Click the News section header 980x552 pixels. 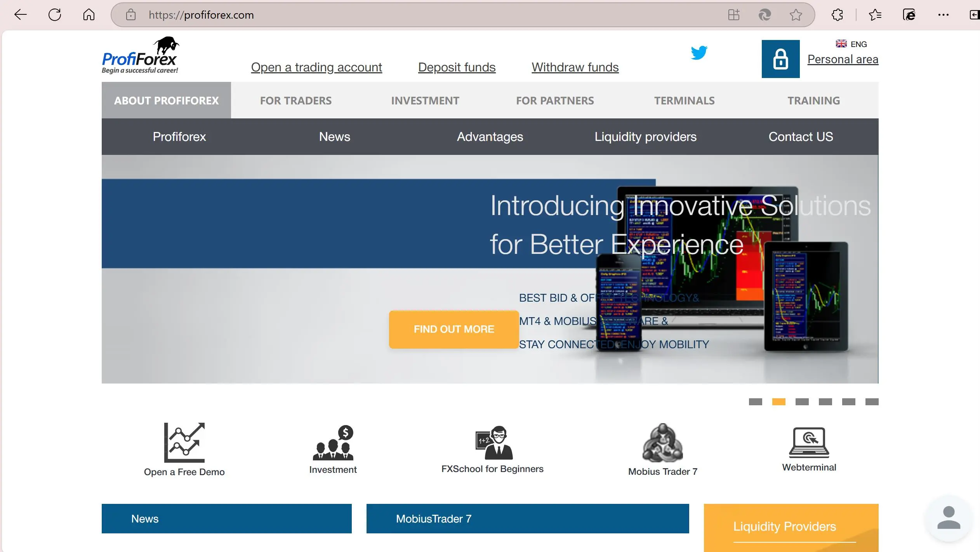point(227,519)
